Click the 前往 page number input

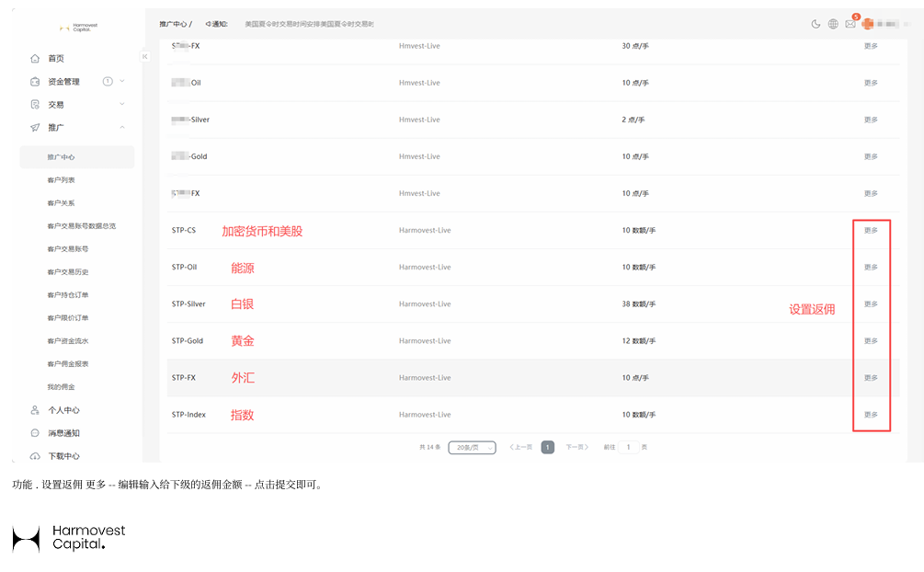(628, 448)
